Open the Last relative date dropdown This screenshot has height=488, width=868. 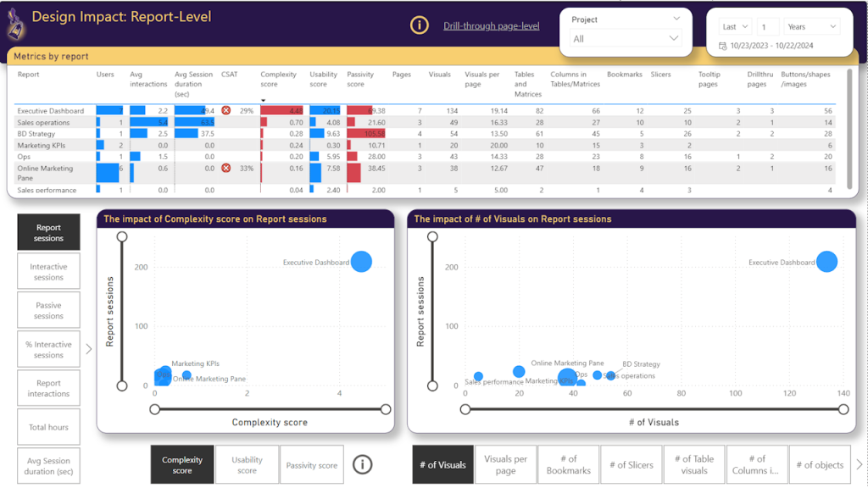734,27
